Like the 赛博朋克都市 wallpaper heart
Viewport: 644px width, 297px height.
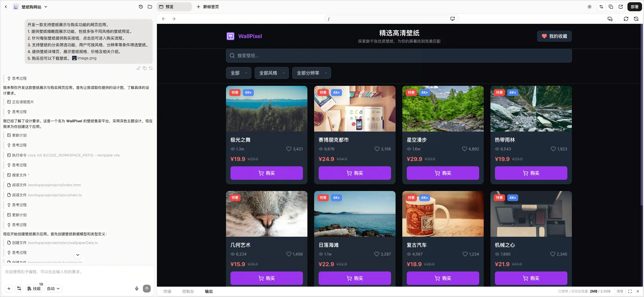click(377, 149)
